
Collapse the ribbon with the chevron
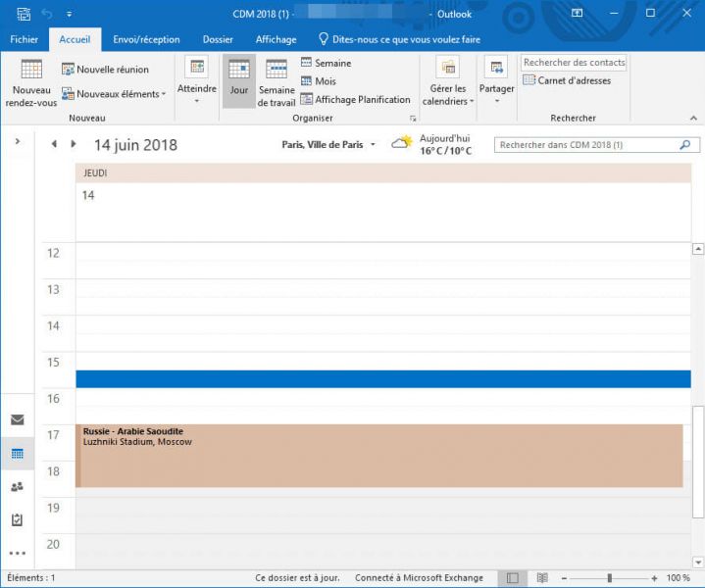(693, 119)
